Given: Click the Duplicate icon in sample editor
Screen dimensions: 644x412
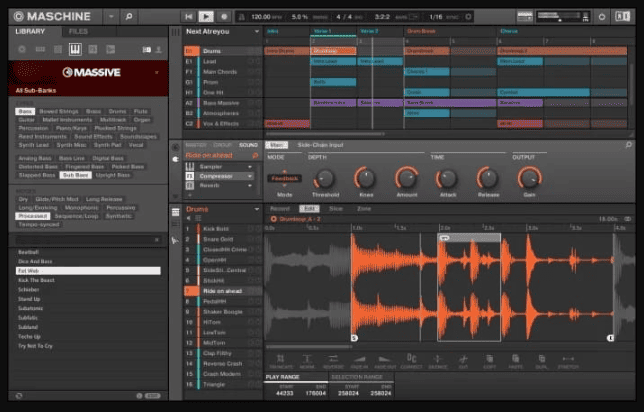Looking at the screenshot, I should (x=542, y=361).
